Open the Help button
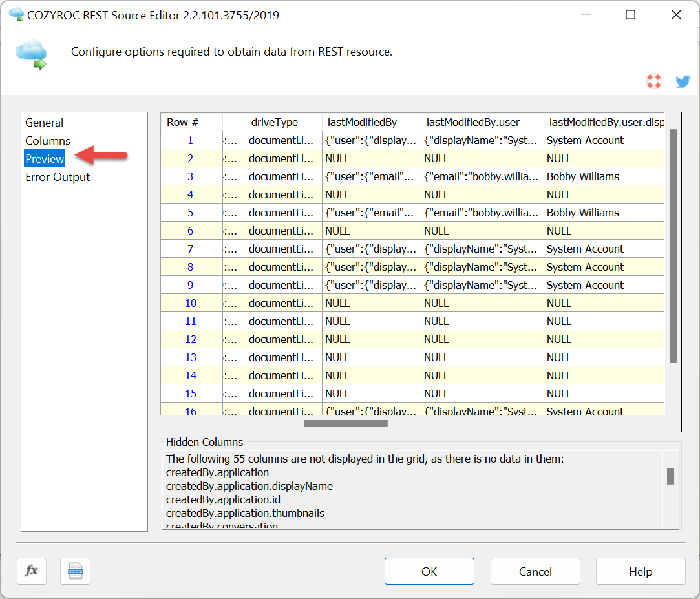This screenshot has height=599, width=700. (641, 571)
